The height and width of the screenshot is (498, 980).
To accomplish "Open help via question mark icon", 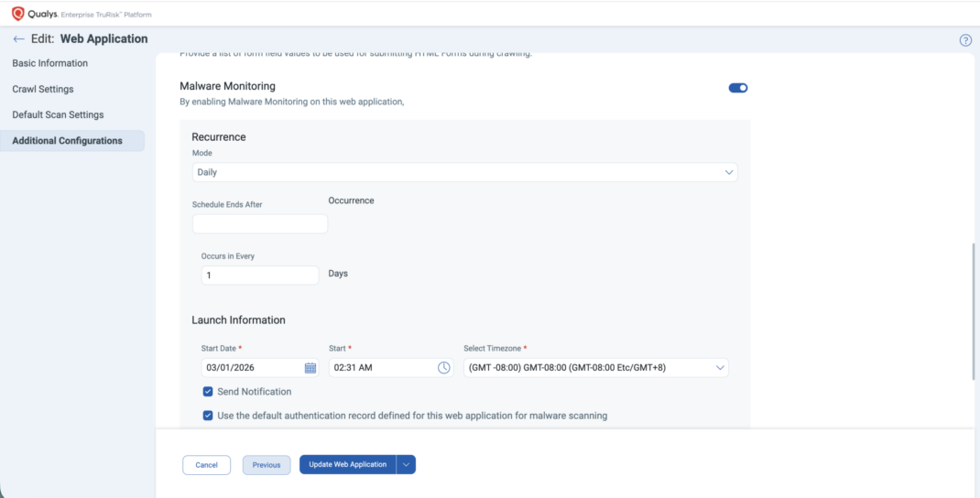I will [x=965, y=40].
